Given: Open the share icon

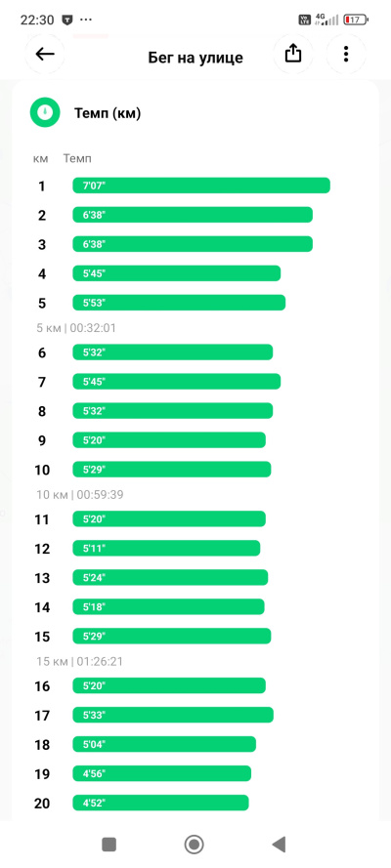Looking at the screenshot, I should point(293,54).
